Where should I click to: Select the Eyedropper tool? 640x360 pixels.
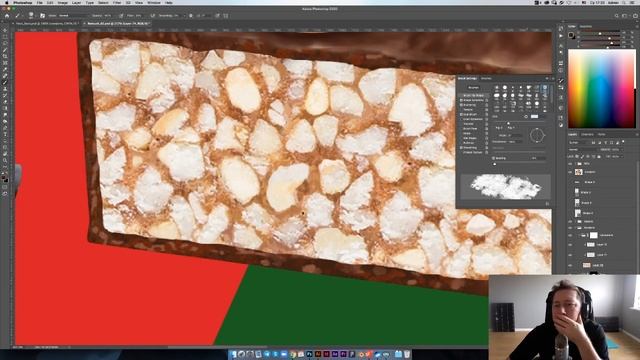(x=5, y=69)
